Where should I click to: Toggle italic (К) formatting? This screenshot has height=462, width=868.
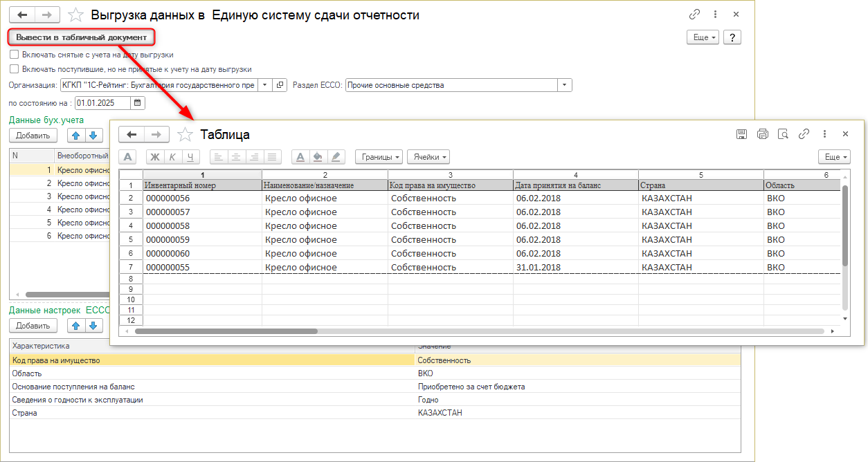tap(173, 157)
